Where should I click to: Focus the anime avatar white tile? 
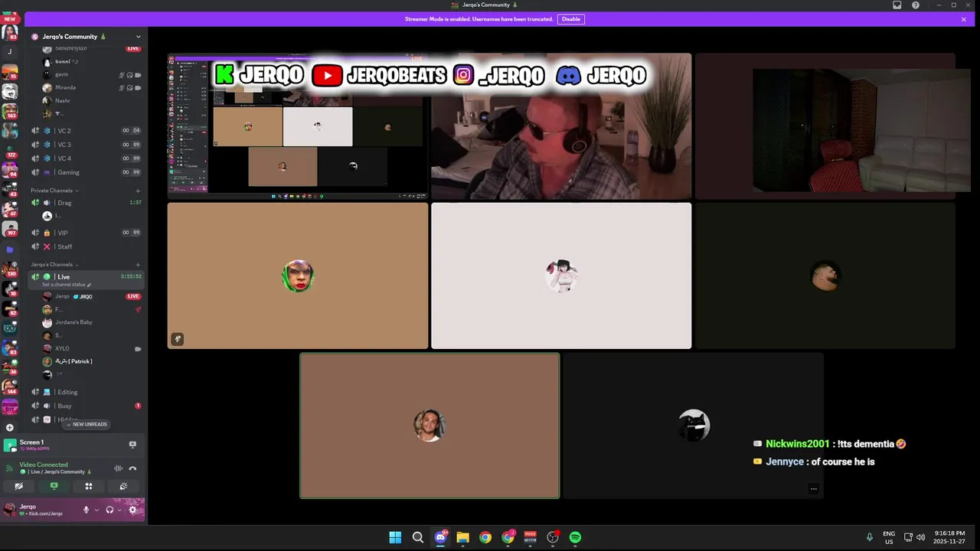tap(561, 275)
